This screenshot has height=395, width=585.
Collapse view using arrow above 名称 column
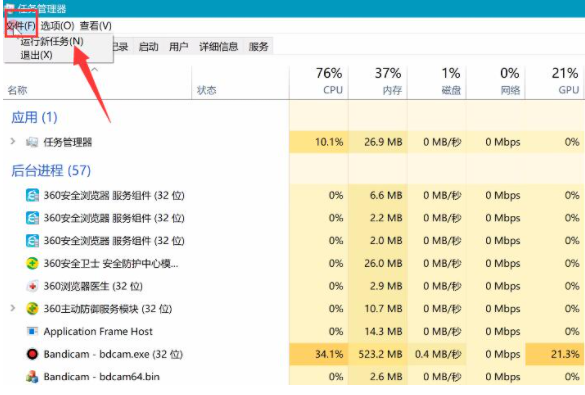click(95, 69)
